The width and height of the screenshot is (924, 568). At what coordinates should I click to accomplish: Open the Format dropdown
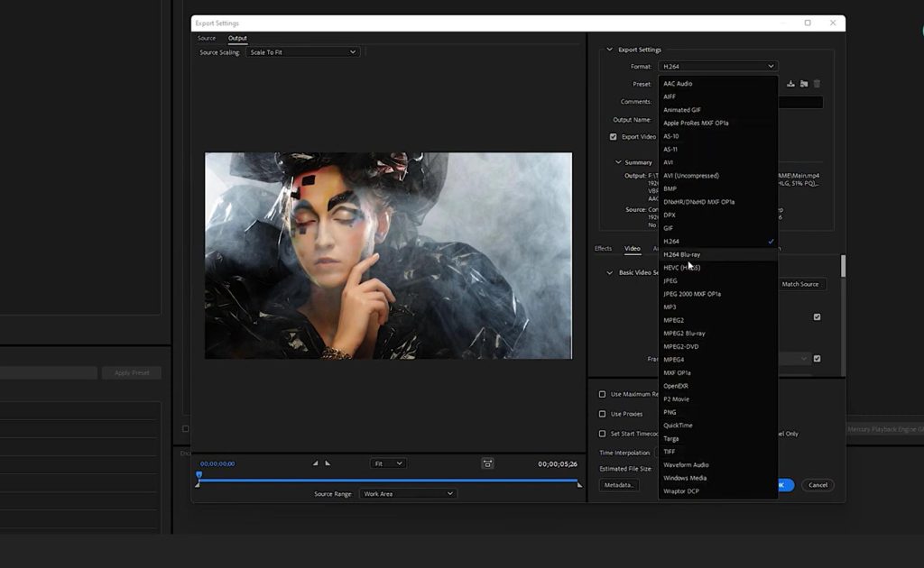point(718,66)
